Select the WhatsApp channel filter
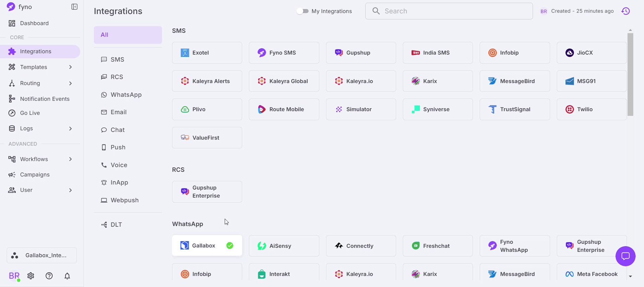Screen dimensions: 644x287 [x=126, y=95]
